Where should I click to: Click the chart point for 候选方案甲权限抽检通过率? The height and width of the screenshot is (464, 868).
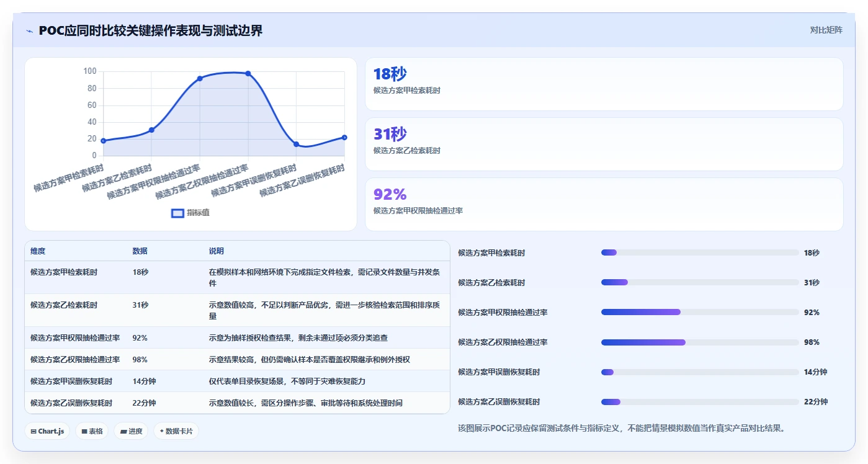pyautogui.click(x=200, y=78)
